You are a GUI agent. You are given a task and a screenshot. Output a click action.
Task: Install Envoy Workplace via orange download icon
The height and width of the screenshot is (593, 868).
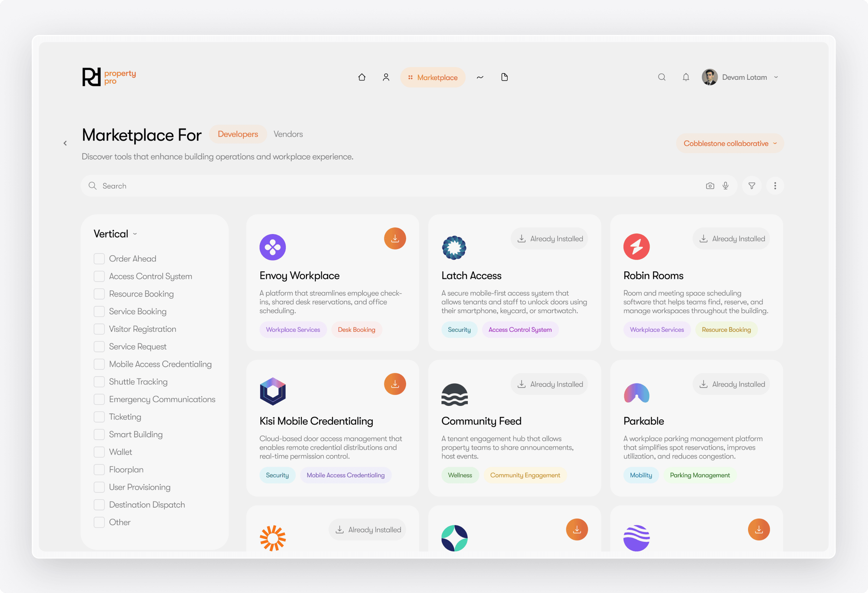395,238
